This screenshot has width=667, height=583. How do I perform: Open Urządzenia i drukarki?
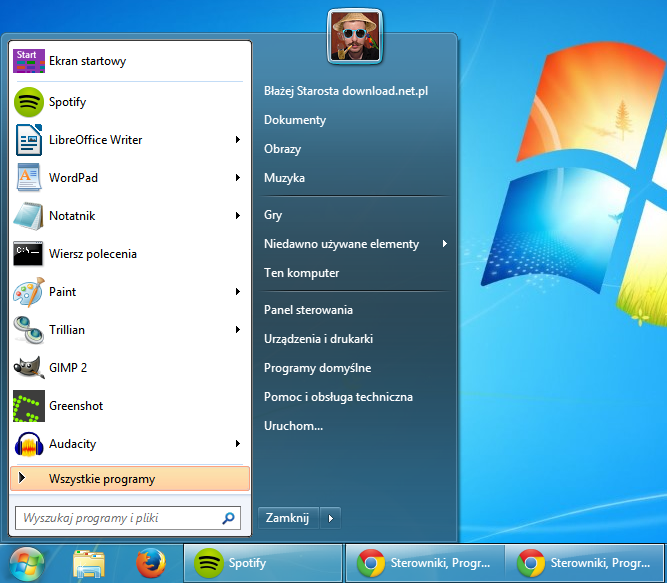318,338
